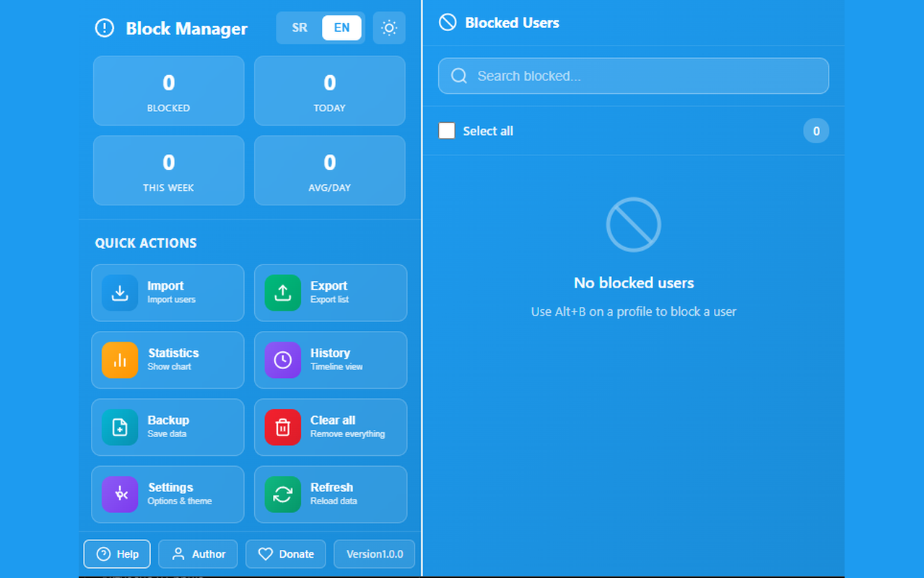The image size is (924, 578).
Task: Open the Author page
Action: [x=198, y=554]
